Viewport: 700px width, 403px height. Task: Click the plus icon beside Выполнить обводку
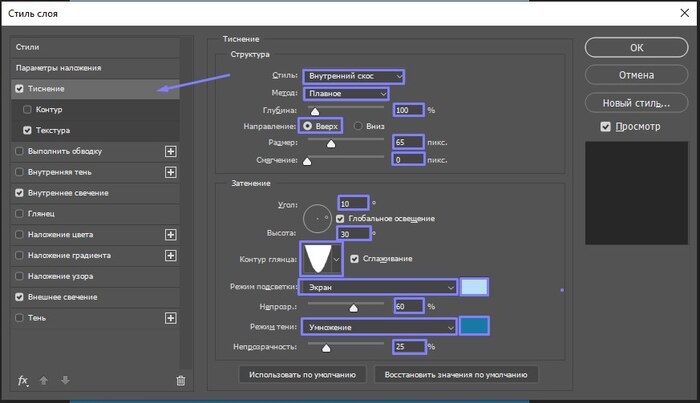170,151
